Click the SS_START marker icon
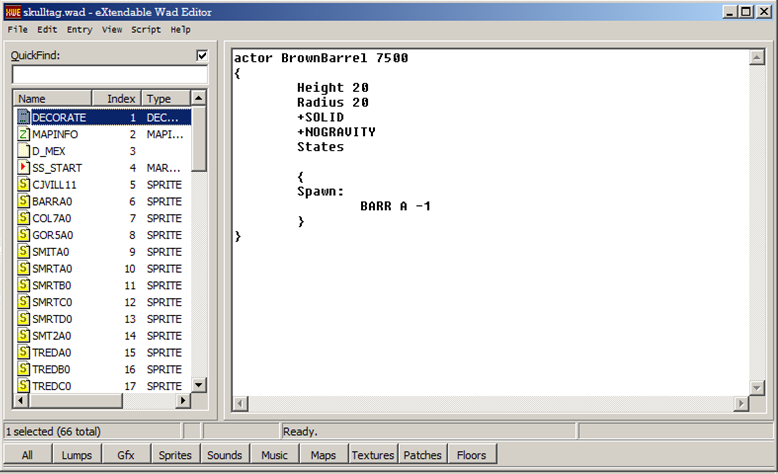The height and width of the screenshot is (474, 778). tap(23, 168)
